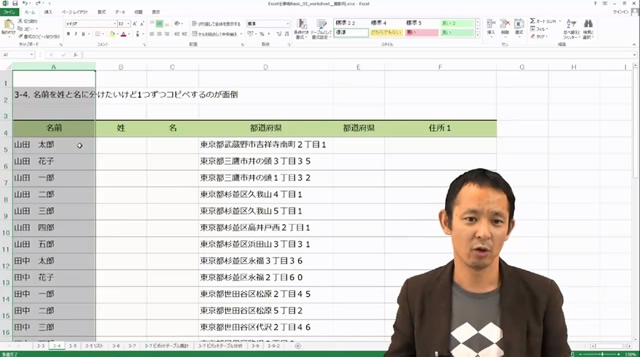
Task: Click the AutoSum sigma icon
Action: 532,20
